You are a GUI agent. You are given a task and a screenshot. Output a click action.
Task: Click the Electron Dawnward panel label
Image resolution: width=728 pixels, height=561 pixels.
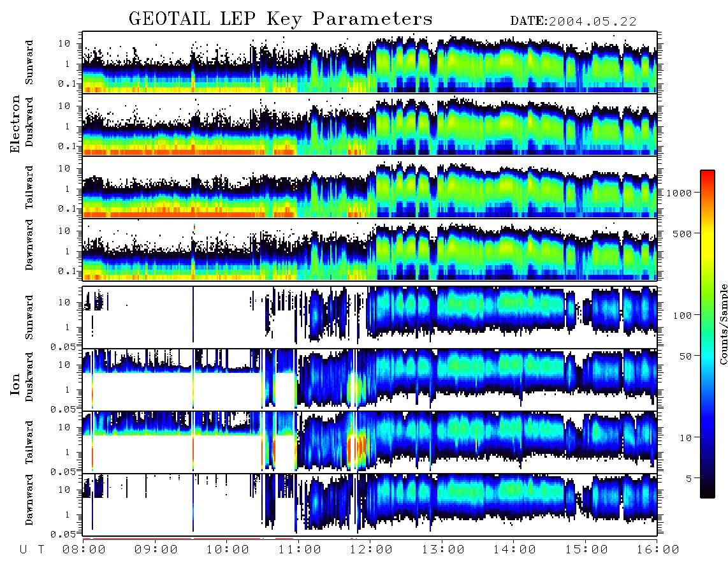coord(29,245)
